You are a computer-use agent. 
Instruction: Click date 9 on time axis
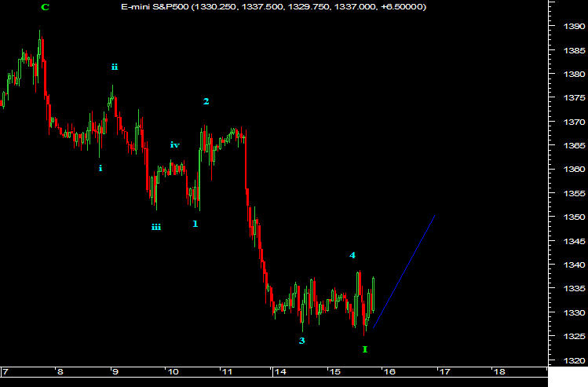click(115, 372)
